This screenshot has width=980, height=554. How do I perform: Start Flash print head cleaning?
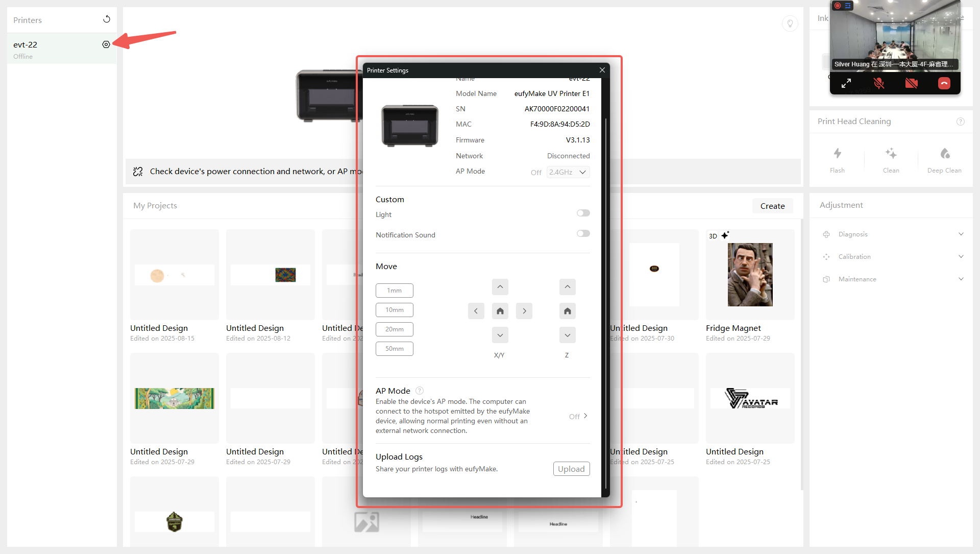click(x=837, y=160)
